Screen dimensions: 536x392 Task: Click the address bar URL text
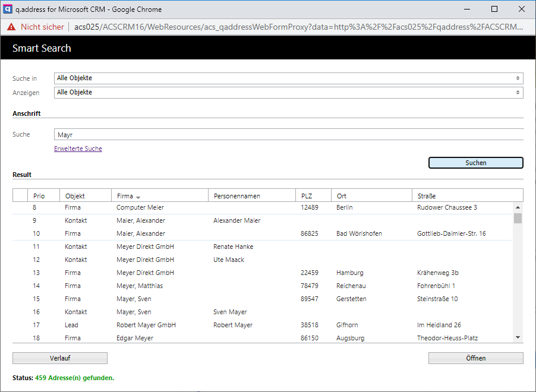point(298,27)
